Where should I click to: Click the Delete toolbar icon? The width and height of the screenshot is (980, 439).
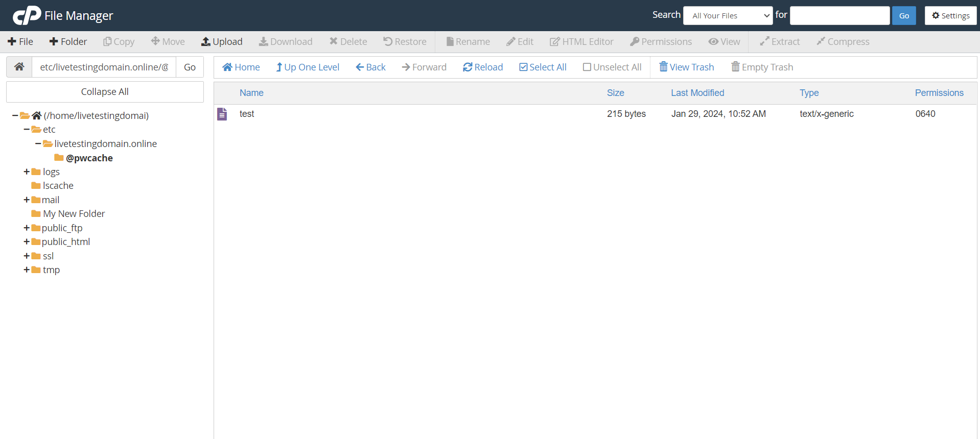click(334, 41)
